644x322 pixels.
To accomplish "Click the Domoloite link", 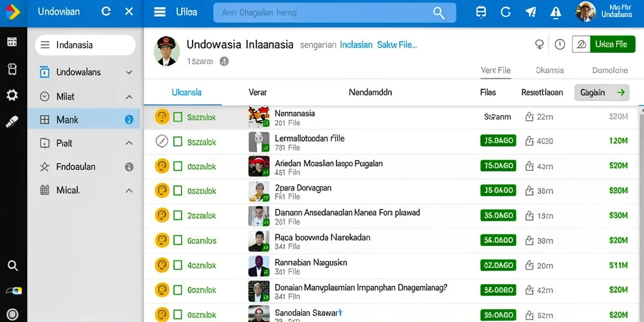I will 610,70.
